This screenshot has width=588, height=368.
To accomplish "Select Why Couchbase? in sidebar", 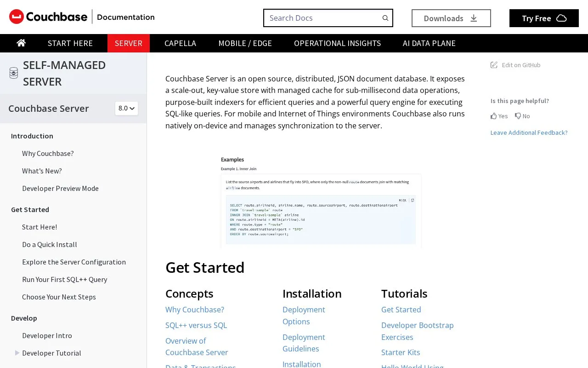I will click(48, 153).
